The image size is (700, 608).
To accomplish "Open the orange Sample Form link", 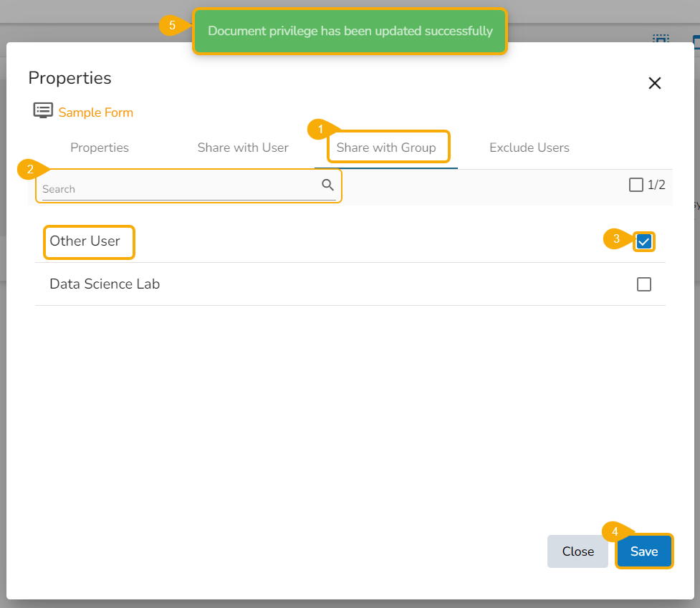I will tap(96, 112).
